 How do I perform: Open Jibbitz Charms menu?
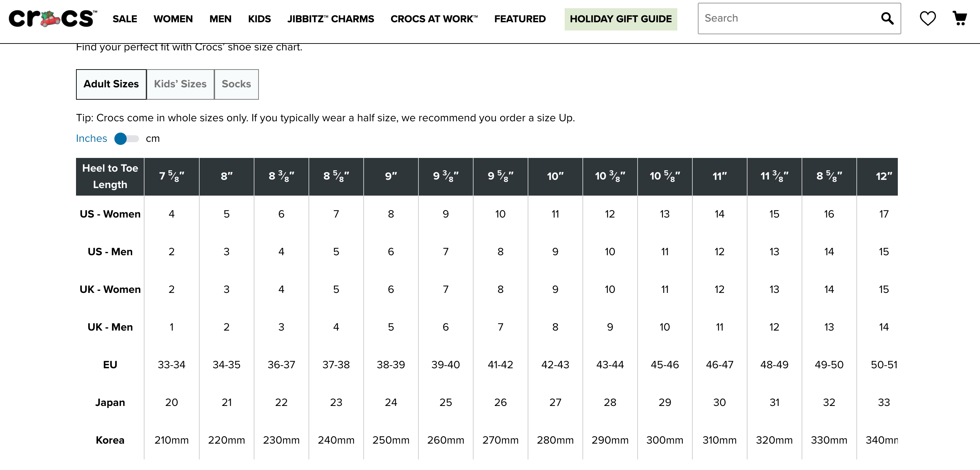pos(330,19)
